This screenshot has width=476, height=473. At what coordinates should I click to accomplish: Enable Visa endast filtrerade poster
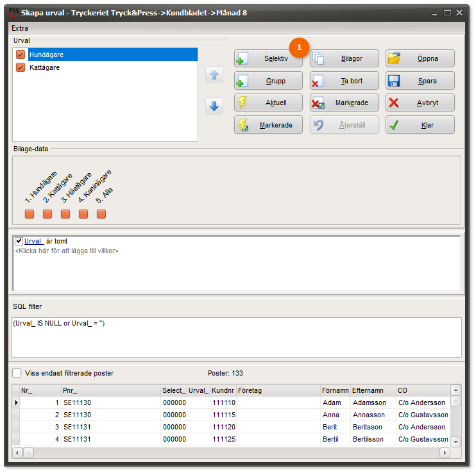(x=17, y=373)
